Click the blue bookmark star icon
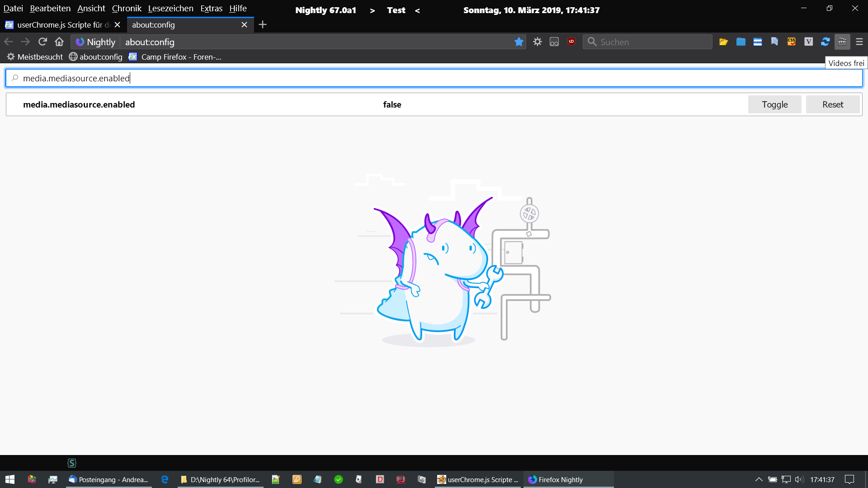This screenshot has width=868, height=488. pos(519,42)
